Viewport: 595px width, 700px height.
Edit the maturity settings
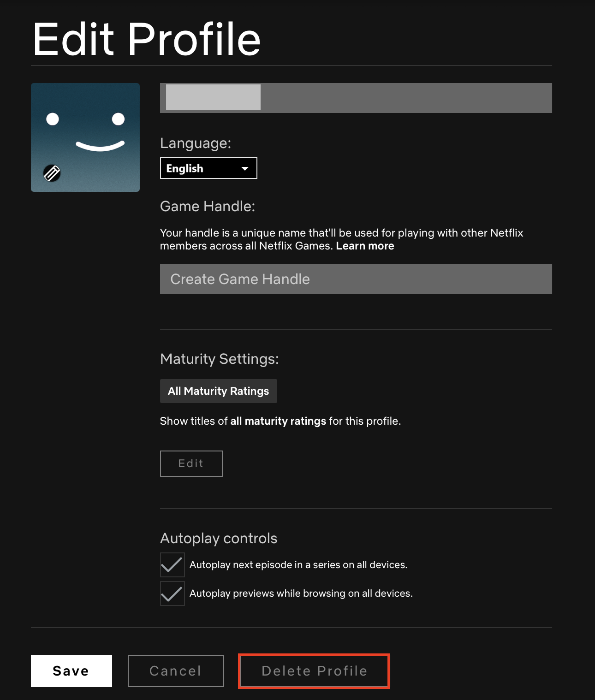point(191,463)
